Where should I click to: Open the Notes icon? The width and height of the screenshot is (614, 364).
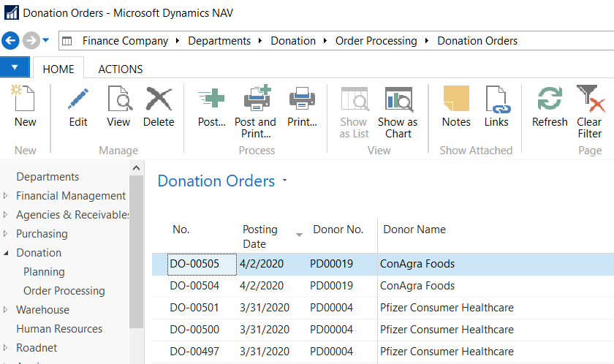click(x=456, y=99)
